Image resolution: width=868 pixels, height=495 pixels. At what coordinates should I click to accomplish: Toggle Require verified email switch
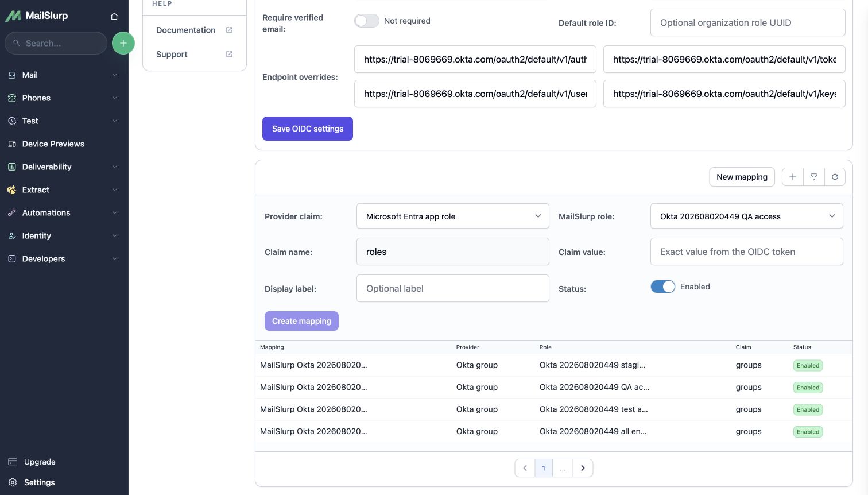click(x=367, y=21)
